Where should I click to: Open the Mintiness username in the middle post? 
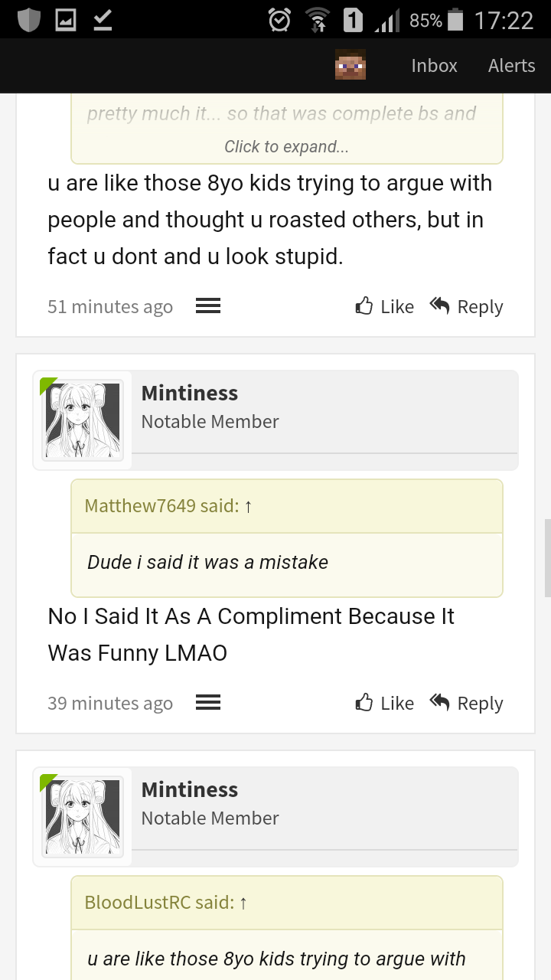(190, 393)
